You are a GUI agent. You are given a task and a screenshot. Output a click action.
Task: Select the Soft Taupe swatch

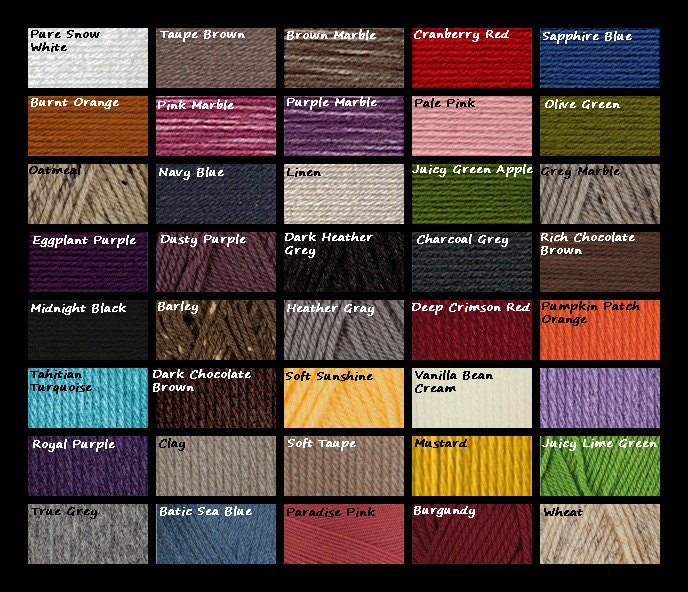click(344, 466)
